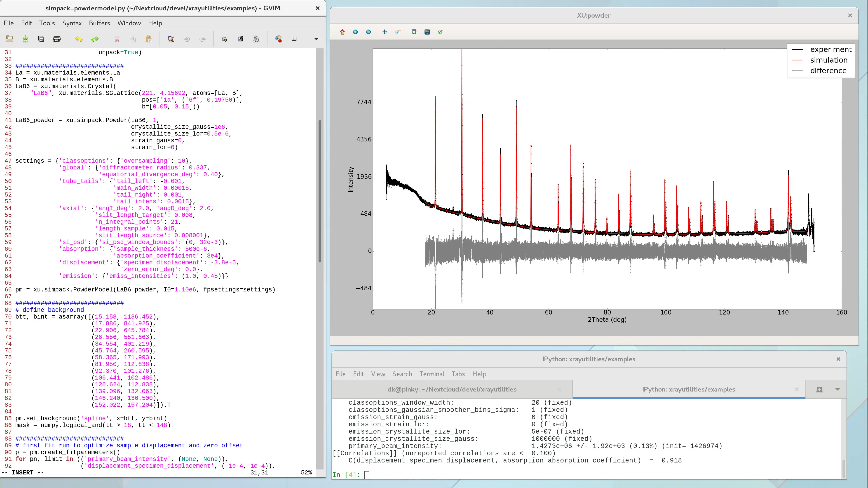This screenshot has height=488, width=868.
Task: Select the Syntax menu in GVIM
Action: coord(72,23)
